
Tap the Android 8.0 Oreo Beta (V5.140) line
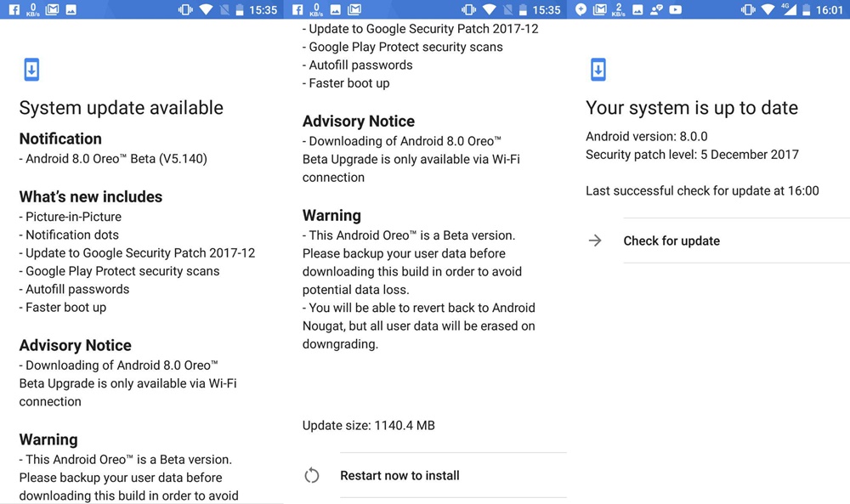pos(116,158)
